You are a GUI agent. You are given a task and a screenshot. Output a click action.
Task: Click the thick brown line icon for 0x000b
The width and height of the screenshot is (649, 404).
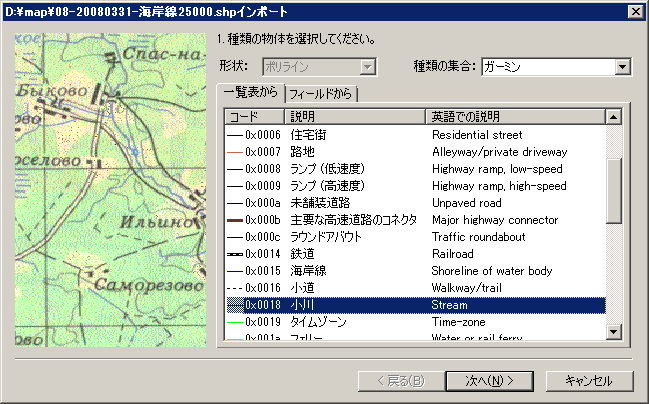(235, 220)
